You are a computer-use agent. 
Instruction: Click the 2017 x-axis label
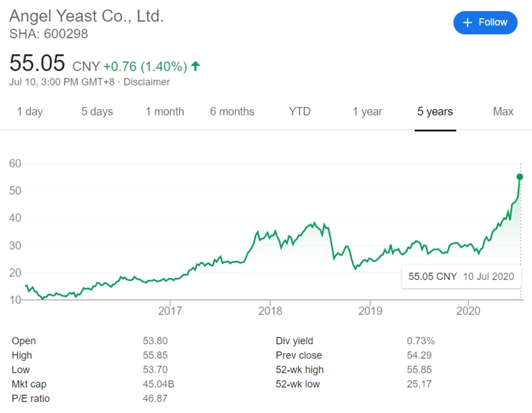(170, 311)
